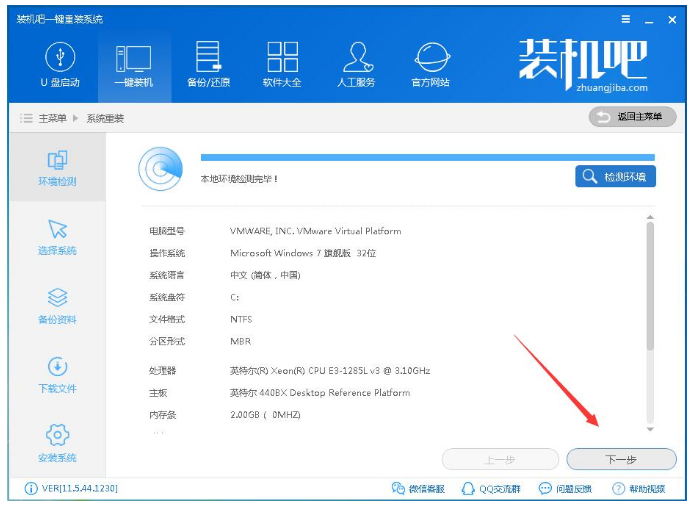The height and width of the screenshot is (506, 694).
Task: Click the MBR partition value
Action: coord(241,341)
